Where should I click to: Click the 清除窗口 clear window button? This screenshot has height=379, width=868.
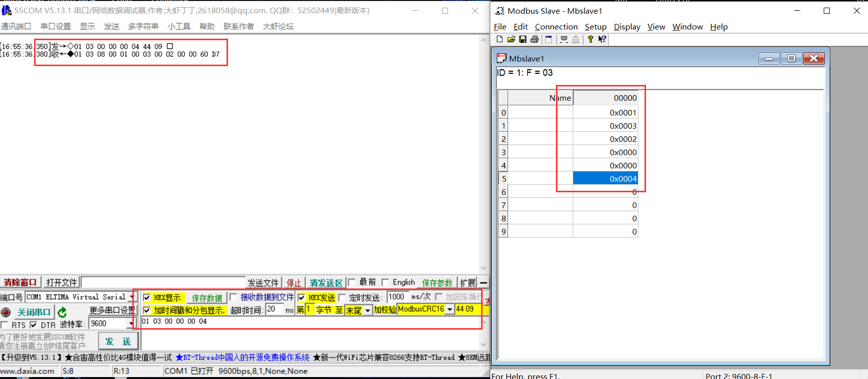pos(20,282)
